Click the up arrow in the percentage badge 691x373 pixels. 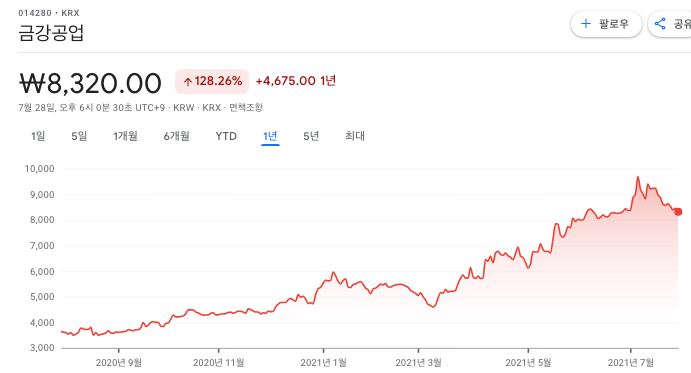tap(188, 82)
